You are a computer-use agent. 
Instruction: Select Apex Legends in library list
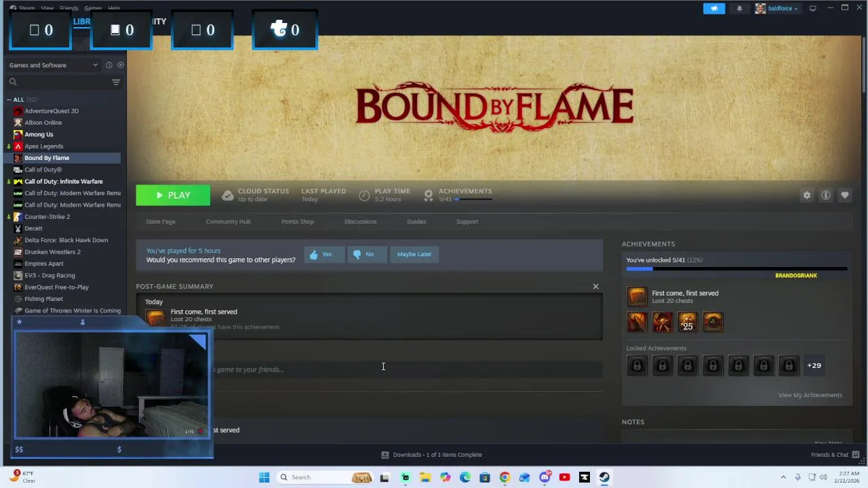[x=44, y=146]
